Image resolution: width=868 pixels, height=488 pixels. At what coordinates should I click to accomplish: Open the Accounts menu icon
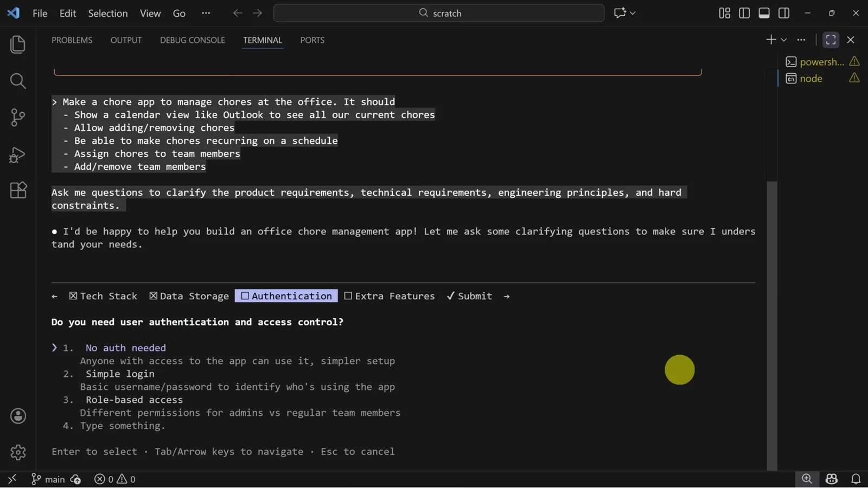click(x=18, y=416)
